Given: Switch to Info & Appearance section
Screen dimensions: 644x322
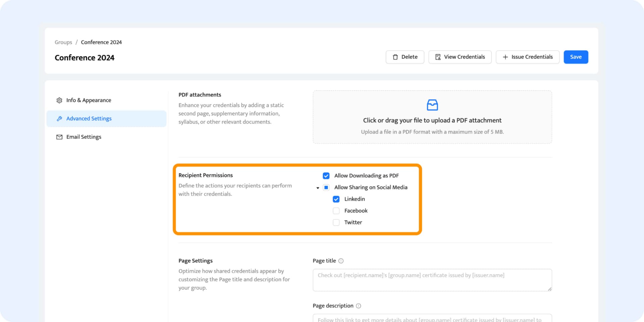Looking at the screenshot, I should 89,100.
